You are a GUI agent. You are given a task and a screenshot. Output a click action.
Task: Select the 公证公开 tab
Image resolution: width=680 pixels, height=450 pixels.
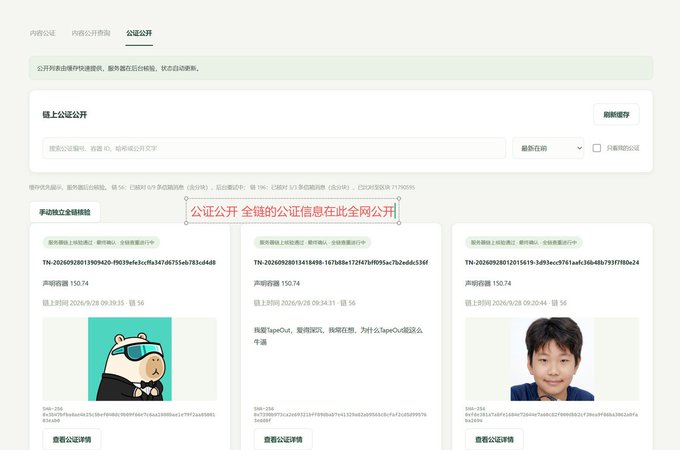tap(139, 33)
